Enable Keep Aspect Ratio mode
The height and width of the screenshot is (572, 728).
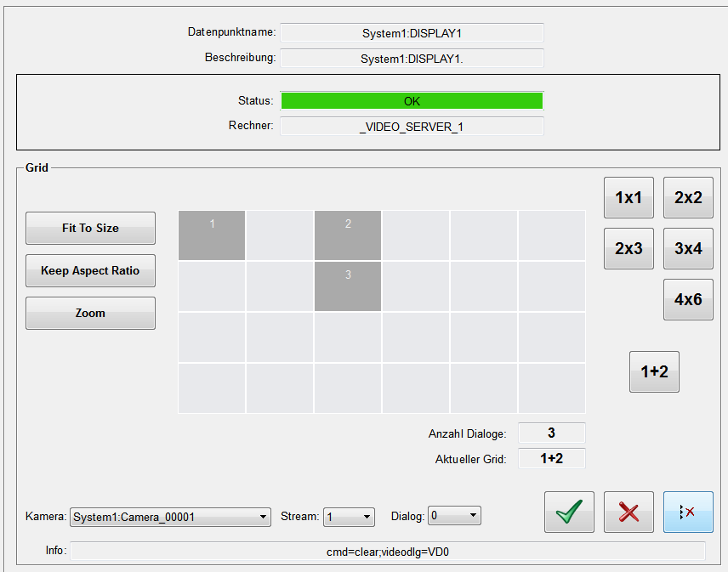pyautogui.click(x=91, y=271)
